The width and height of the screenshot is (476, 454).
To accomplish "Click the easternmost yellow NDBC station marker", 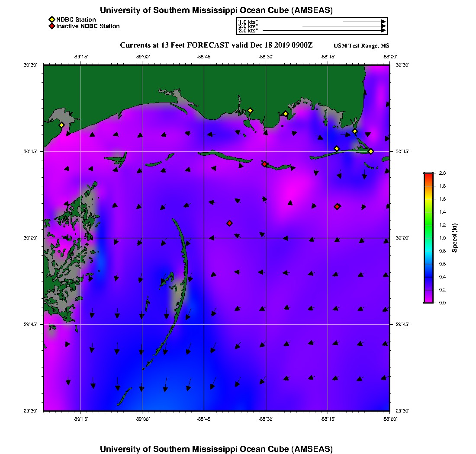I will (x=371, y=151).
